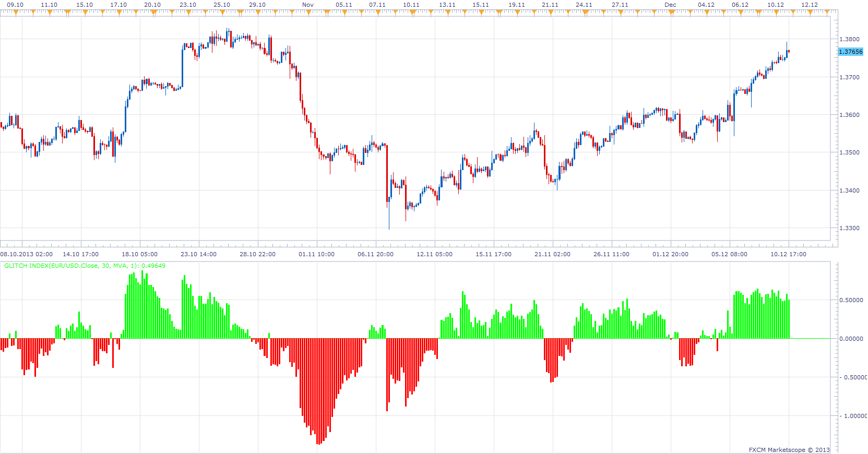Screen dimensions: 868x454
Task: Click the 1.3800 price axis label
Action: (849, 39)
